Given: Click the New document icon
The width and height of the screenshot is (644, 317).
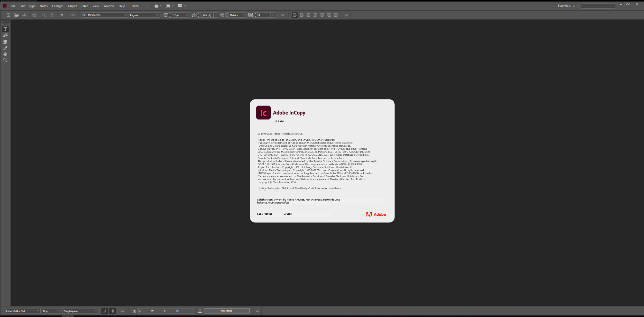Looking at the screenshot, I should tap(9, 15).
